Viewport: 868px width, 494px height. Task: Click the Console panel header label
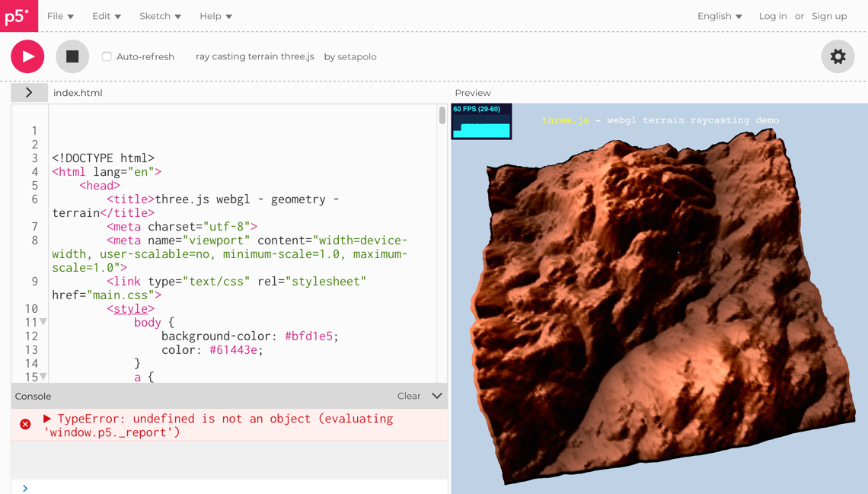pos(34,396)
